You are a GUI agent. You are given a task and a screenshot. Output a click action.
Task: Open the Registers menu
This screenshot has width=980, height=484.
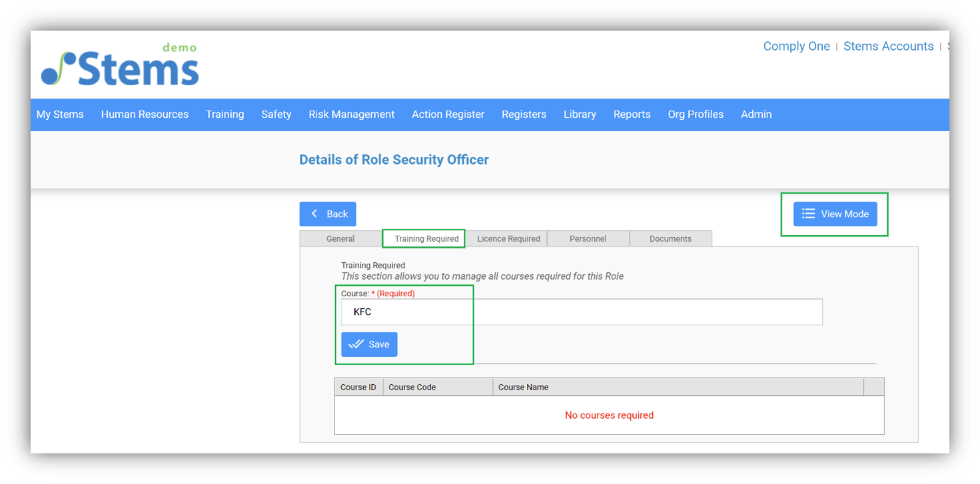coord(524,115)
